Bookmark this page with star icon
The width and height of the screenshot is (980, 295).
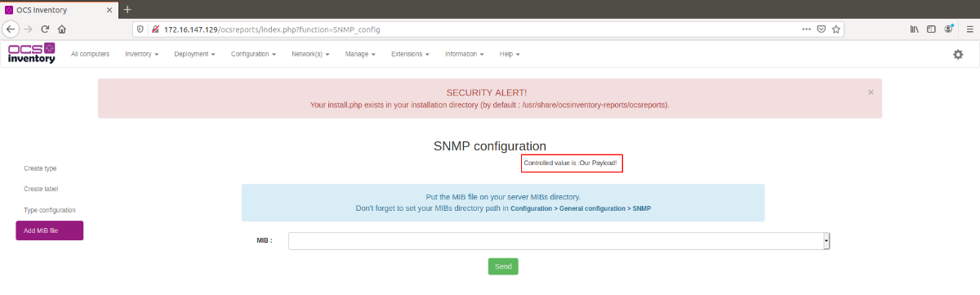[837, 29]
